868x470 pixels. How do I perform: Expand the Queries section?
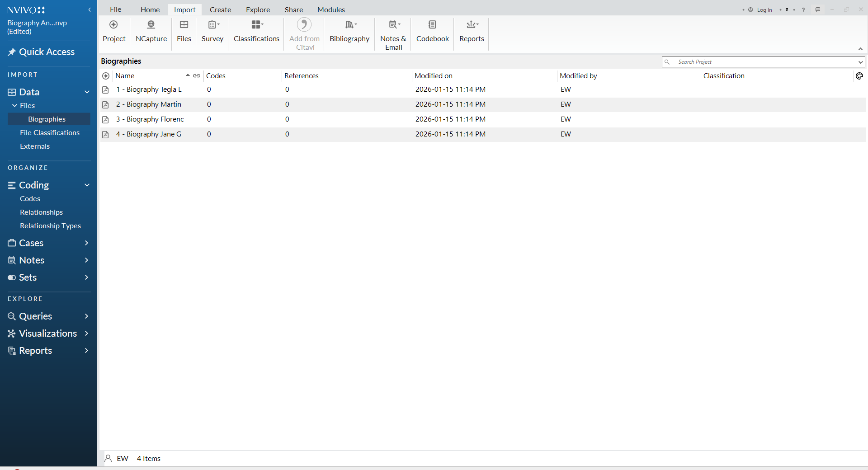click(86, 316)
